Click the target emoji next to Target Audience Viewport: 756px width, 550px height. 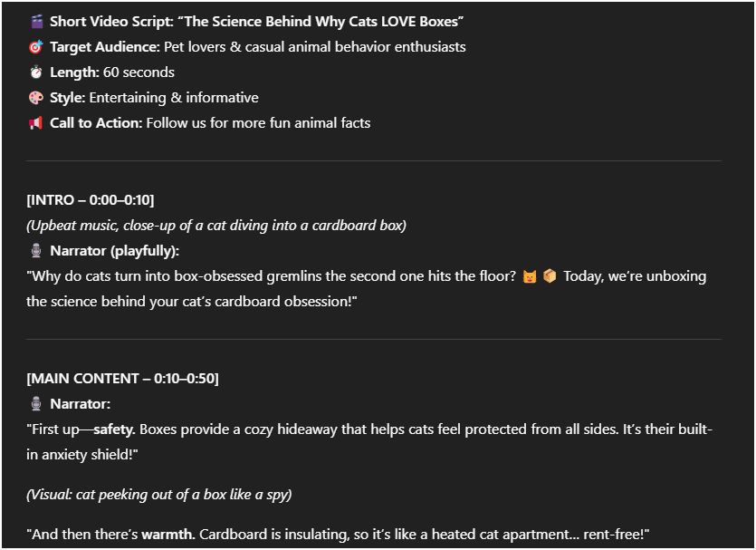[36, 47]
